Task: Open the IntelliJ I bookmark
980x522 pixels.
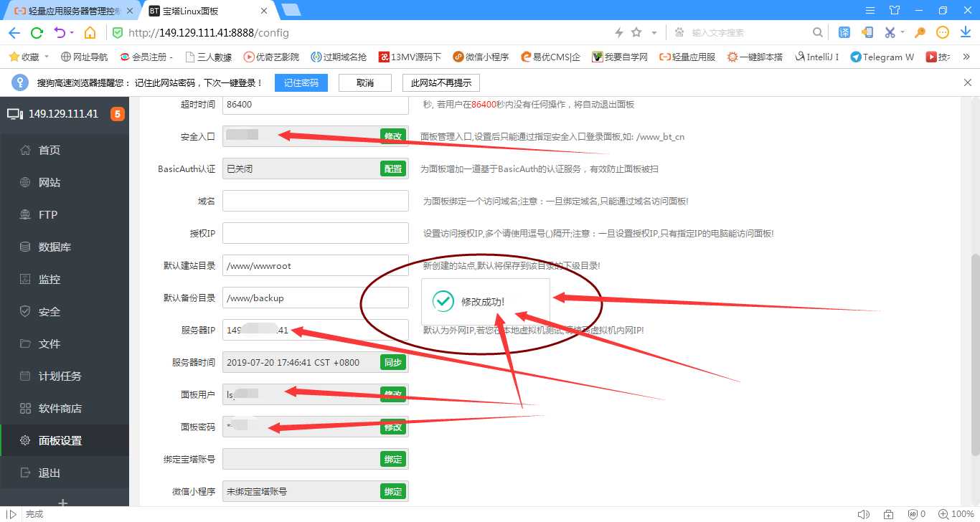Action: (817, 57)
